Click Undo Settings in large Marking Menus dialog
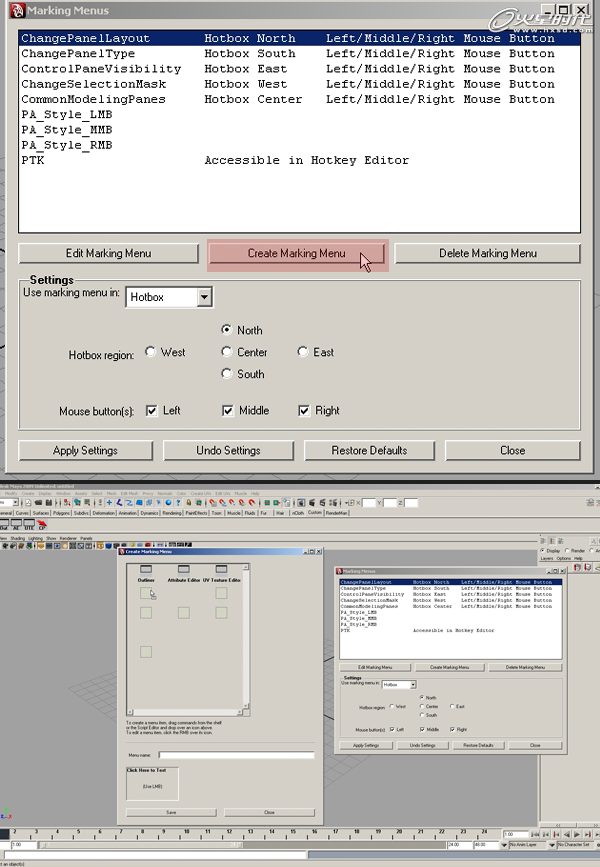The image size is (600, 867). click(228, 450)
